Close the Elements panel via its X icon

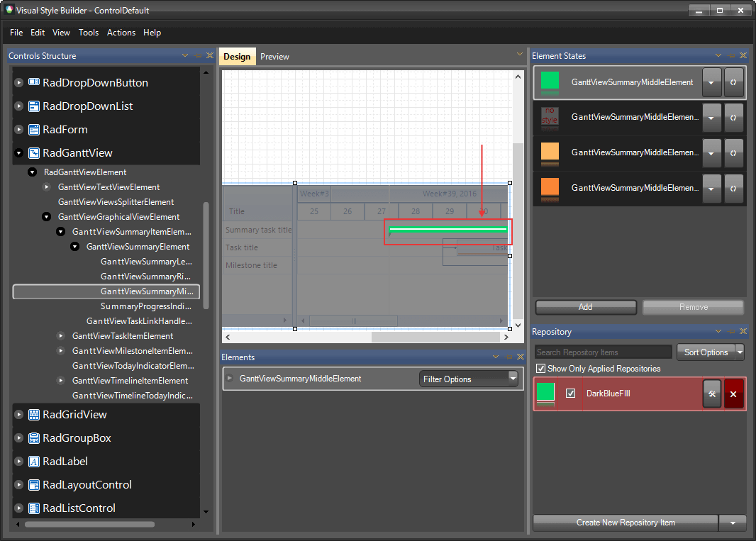tap(520, 357)
